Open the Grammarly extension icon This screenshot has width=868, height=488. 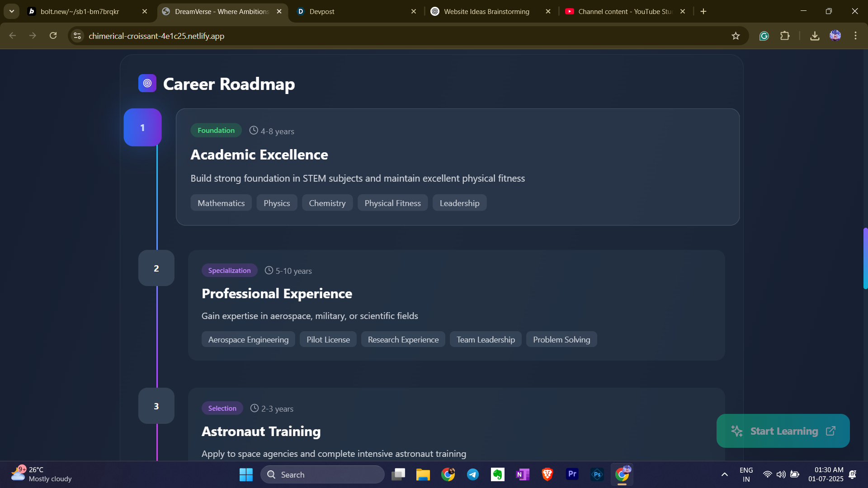pos(764,36)
